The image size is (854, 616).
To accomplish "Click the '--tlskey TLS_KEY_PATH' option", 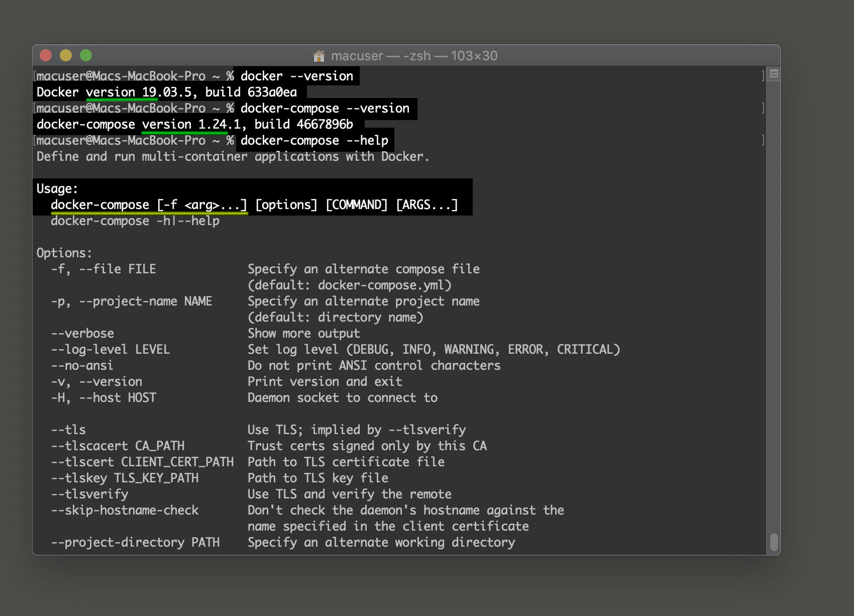I will point(125,478).
